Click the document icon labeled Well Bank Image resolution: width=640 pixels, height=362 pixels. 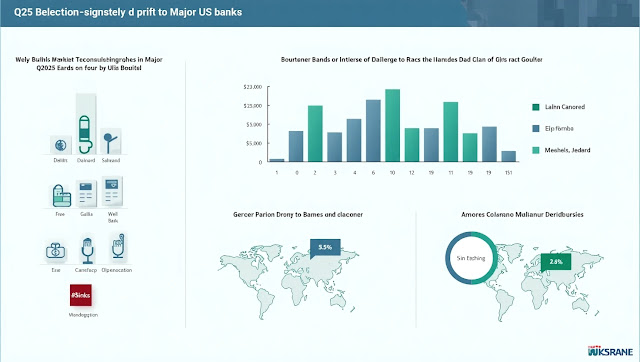[x=112, y=191]
